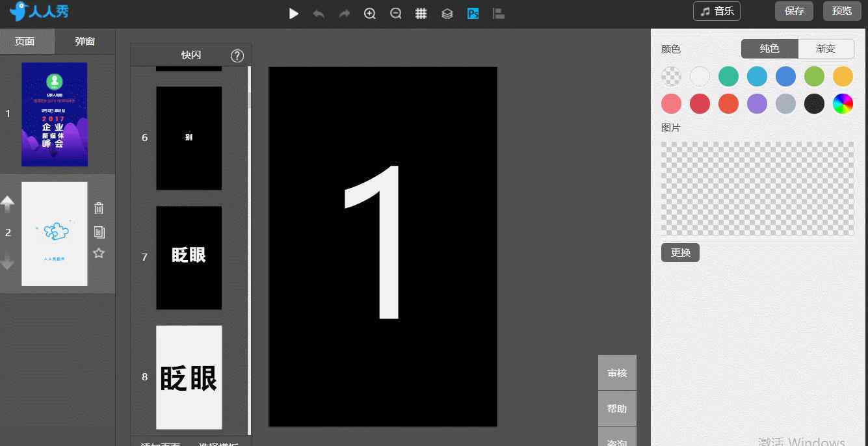
Task: Click the undo arrow icon
Action: [319, 14]
